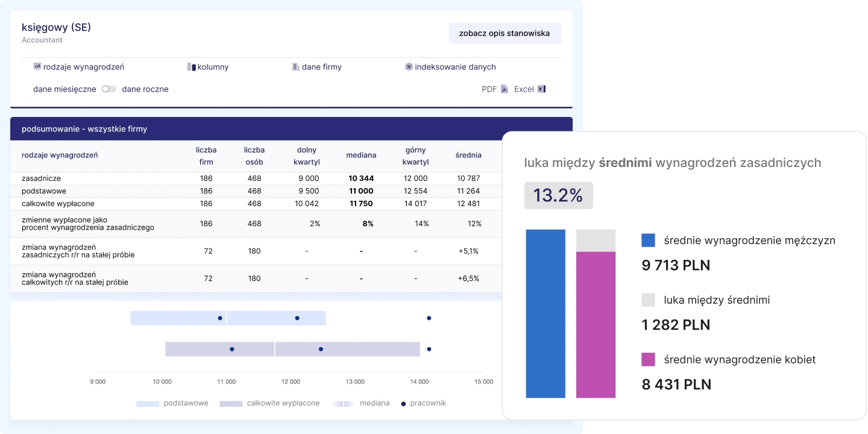
Task: Click the pracownik legend dot
Action: tap(403, 403)
